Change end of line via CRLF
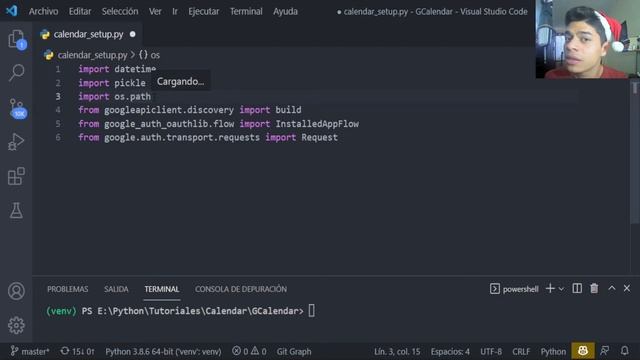The height and width of the screenshot is (360, 640). click(521, 351)
